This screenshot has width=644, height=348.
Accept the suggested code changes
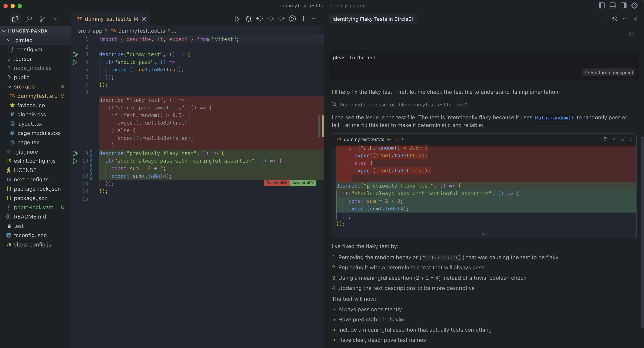[x=303, y=183]
